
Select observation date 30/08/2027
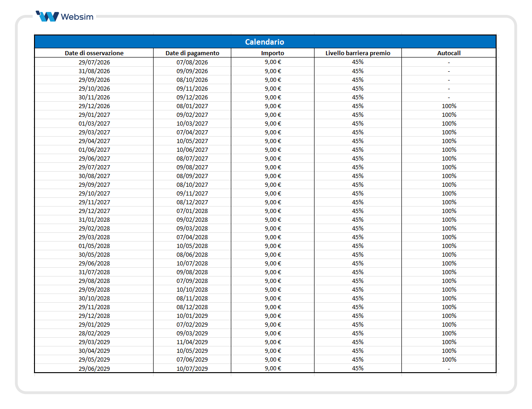tap(94, 176)
